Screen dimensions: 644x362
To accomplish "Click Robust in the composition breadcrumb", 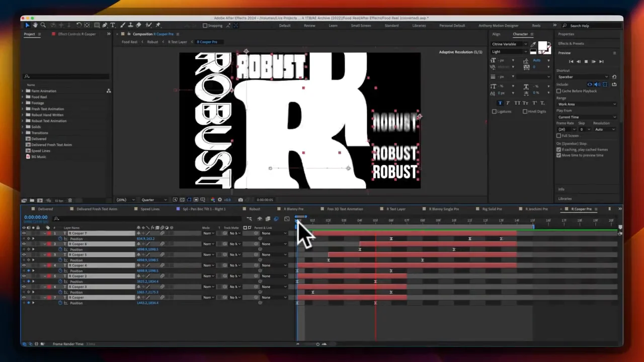I will tap(152, 42).
